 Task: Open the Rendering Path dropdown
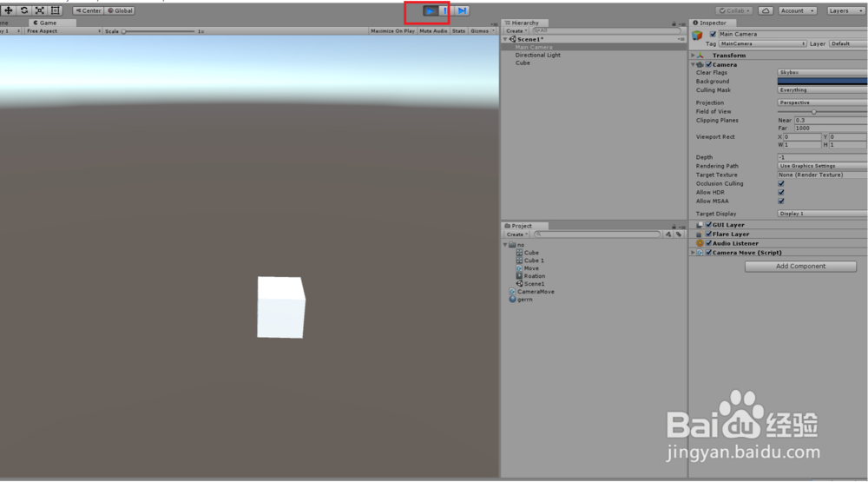822,166
